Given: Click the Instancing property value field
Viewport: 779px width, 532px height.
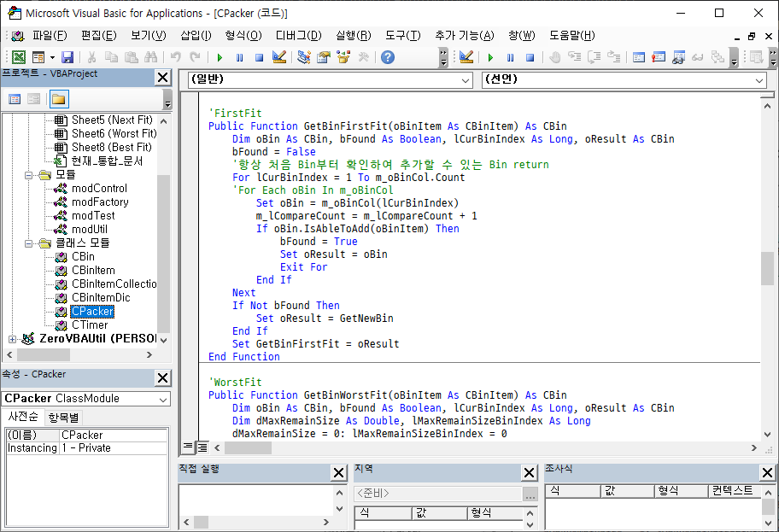Looking at the screenshot, I should click(114, 448).
